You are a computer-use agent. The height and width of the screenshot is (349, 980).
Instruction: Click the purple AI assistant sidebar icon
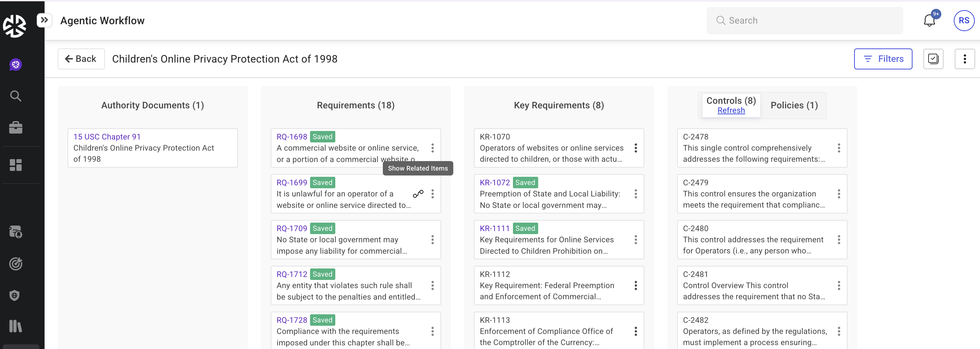click(16, 64)
